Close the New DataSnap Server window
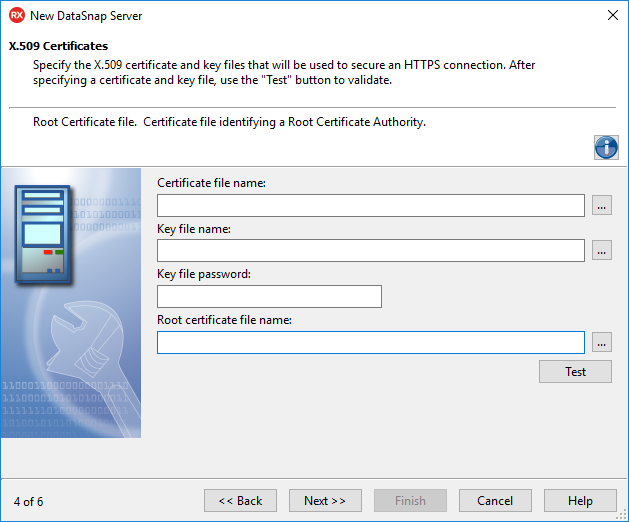This screenshot has height=522, width=629. (x=612, y=16)
